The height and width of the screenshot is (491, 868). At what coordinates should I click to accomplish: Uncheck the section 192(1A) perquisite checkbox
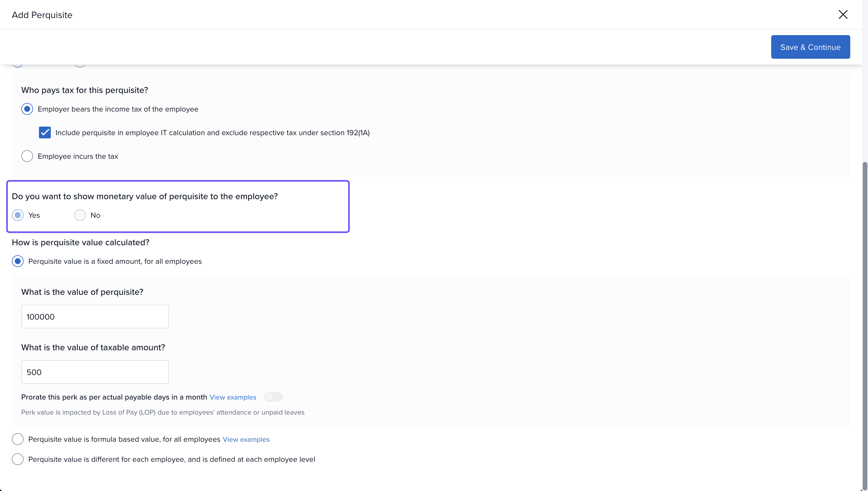45,132
